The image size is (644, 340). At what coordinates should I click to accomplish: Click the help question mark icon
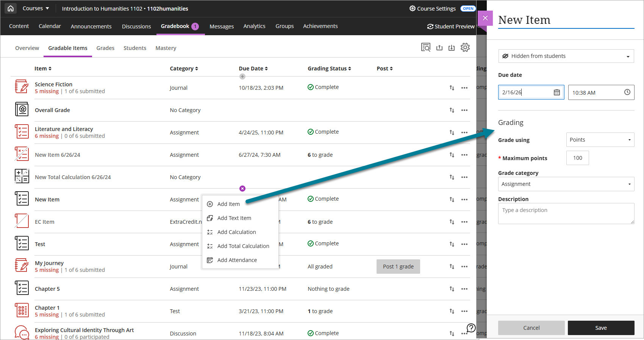tap(471, 328)
